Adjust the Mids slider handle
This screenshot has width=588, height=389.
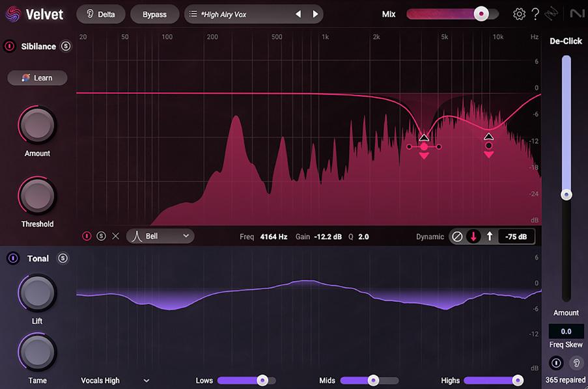tap(373, 381)
